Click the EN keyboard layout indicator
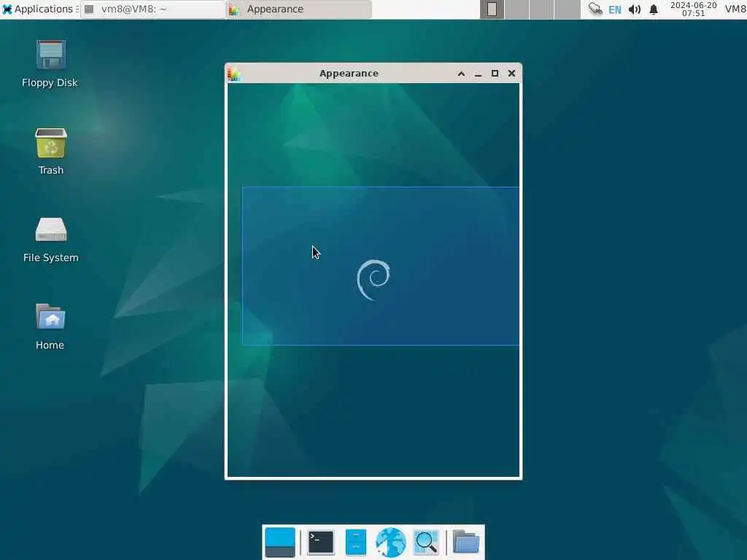Screen dimensions: 747x560 click(x=615, y=9)
